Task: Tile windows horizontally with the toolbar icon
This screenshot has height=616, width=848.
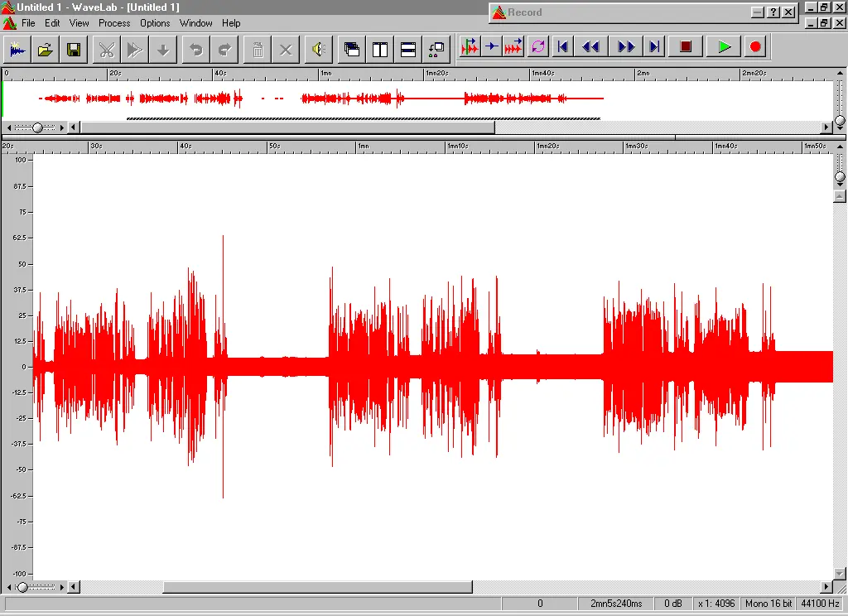Action: 408,50
